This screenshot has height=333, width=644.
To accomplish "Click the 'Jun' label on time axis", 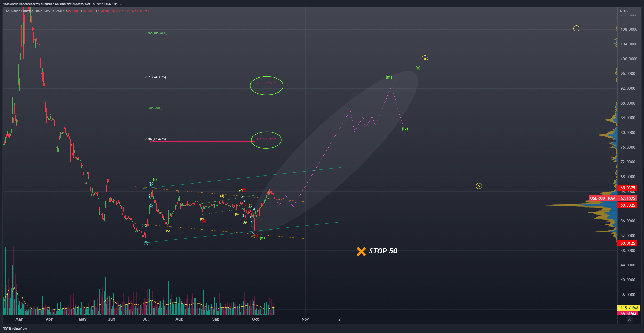I will tap(111, 319).
